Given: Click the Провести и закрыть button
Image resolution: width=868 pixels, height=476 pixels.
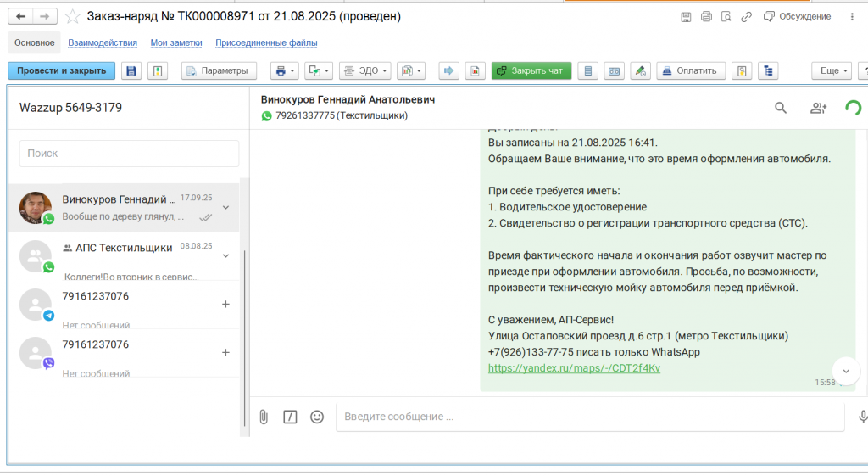Looking at the screenshot, I should 61,71.
